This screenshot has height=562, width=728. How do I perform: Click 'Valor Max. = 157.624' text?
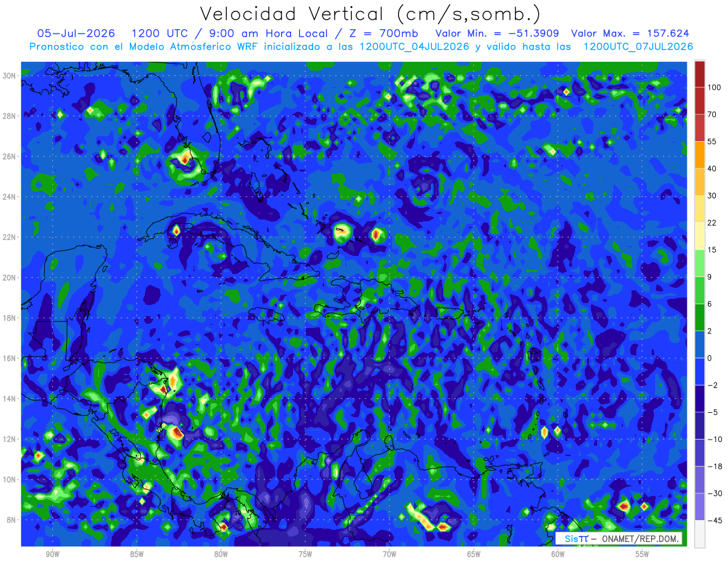pos(630,33)
